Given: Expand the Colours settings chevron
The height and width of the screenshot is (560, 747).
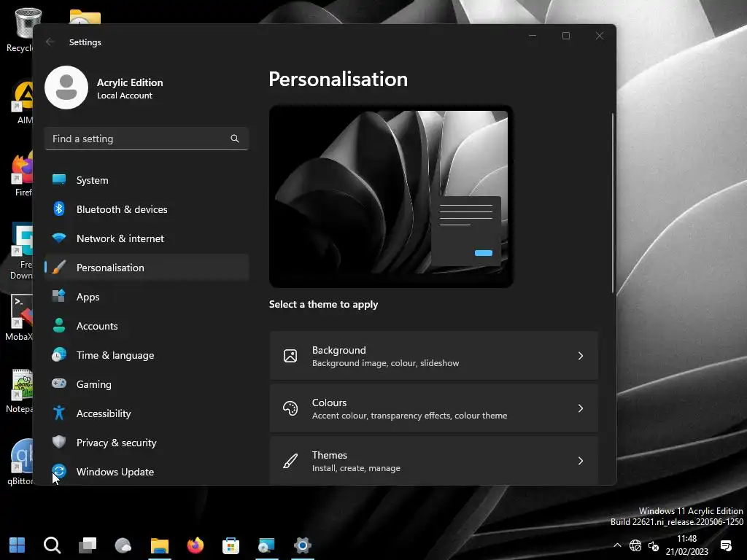Looking at the screenshot, I should [x=580, y=408].
